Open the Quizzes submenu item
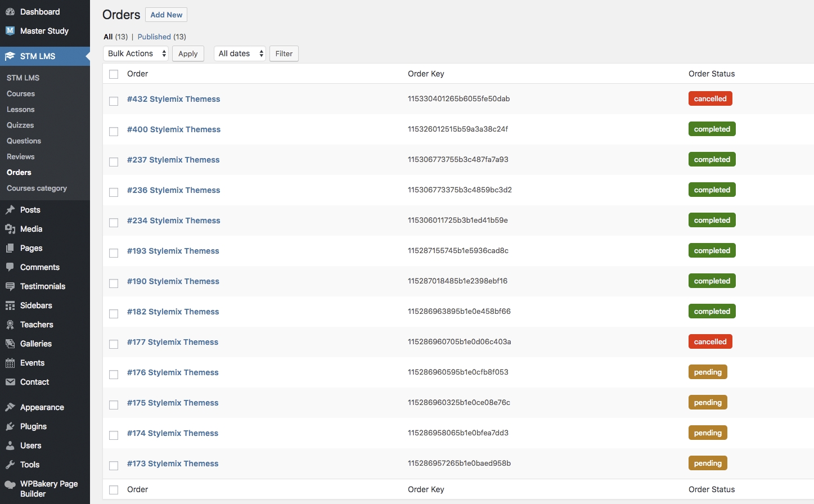 coord(20,125)
